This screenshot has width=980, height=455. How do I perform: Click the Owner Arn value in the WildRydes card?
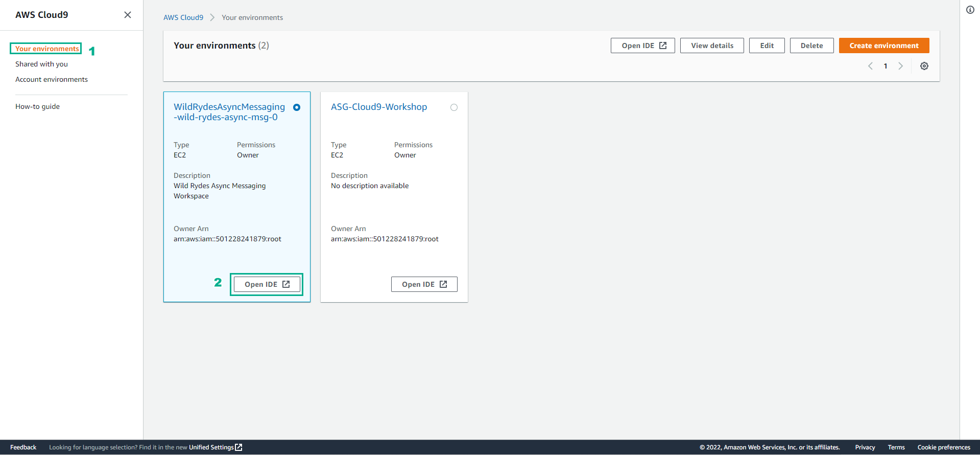[227, 239]
